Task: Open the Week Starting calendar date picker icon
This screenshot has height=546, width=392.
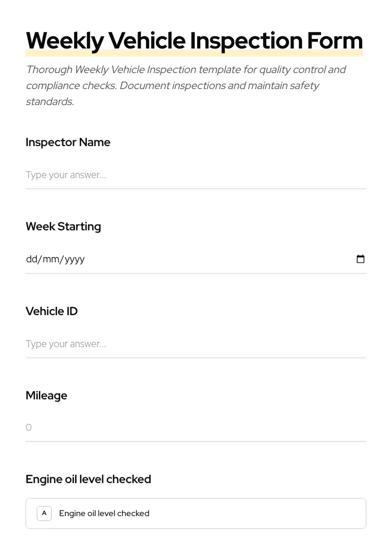Action: coord(361,259)
